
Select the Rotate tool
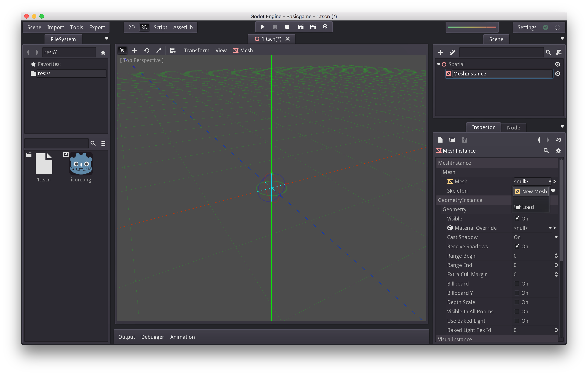pos(146,50)
